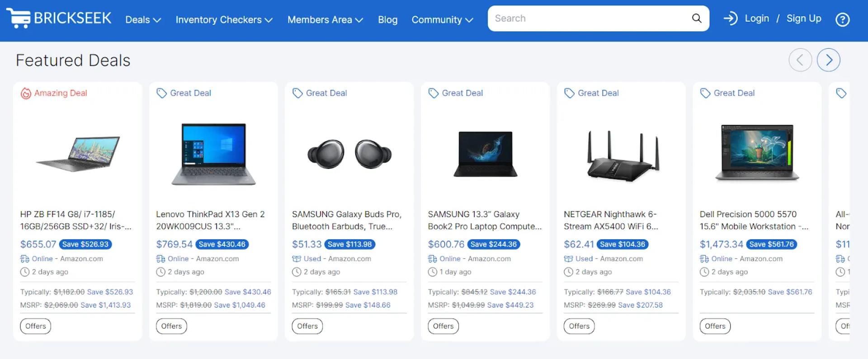Screen dimensions: 868x359
Task: Click the used box icon on Galaxy Buds card
Action: (x=297, y=259)
